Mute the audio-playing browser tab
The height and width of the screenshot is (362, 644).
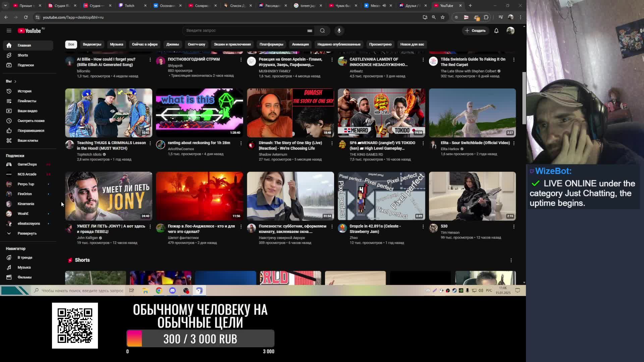(x=384, y=6)
